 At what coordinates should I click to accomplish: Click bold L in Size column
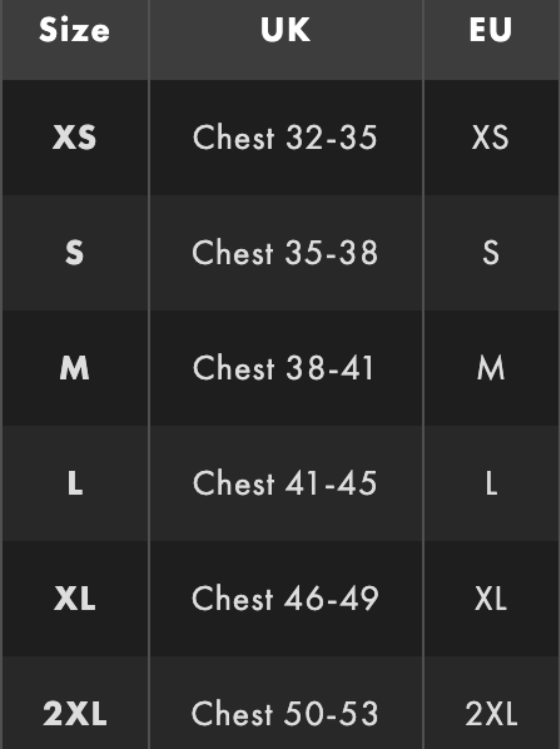click(x=75, y=483)
